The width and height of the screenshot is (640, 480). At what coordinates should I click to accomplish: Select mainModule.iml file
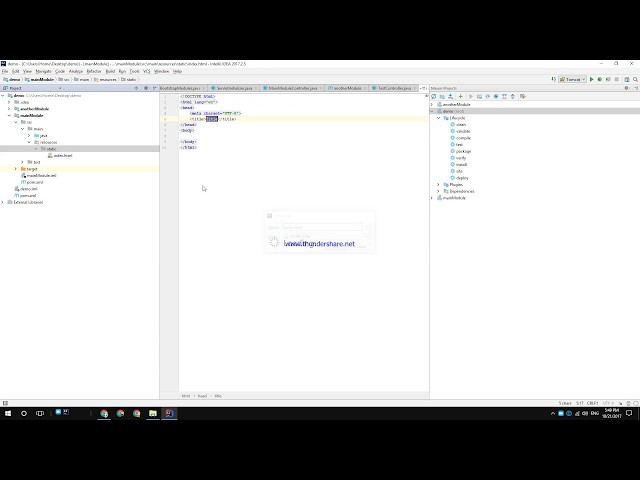[38, 176]
